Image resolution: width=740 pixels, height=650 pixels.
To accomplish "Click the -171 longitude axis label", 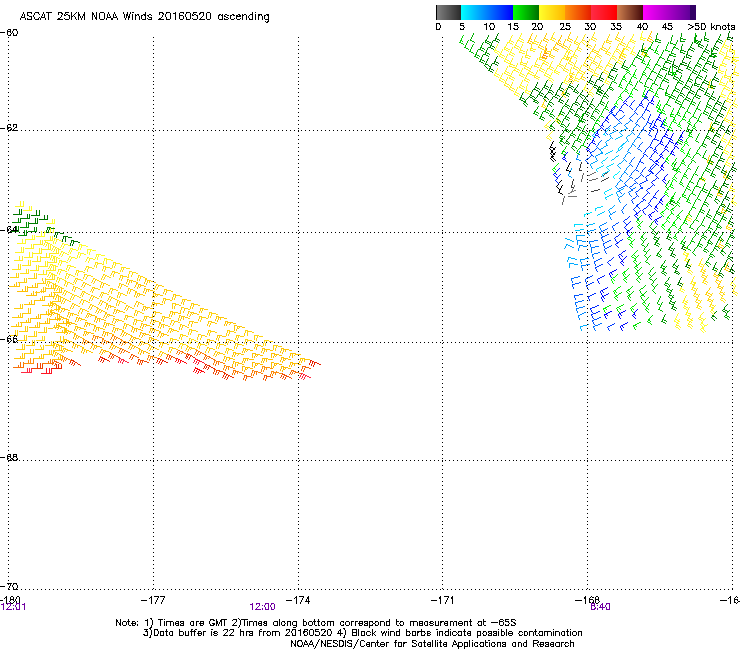I will click(x=442, y=600).
